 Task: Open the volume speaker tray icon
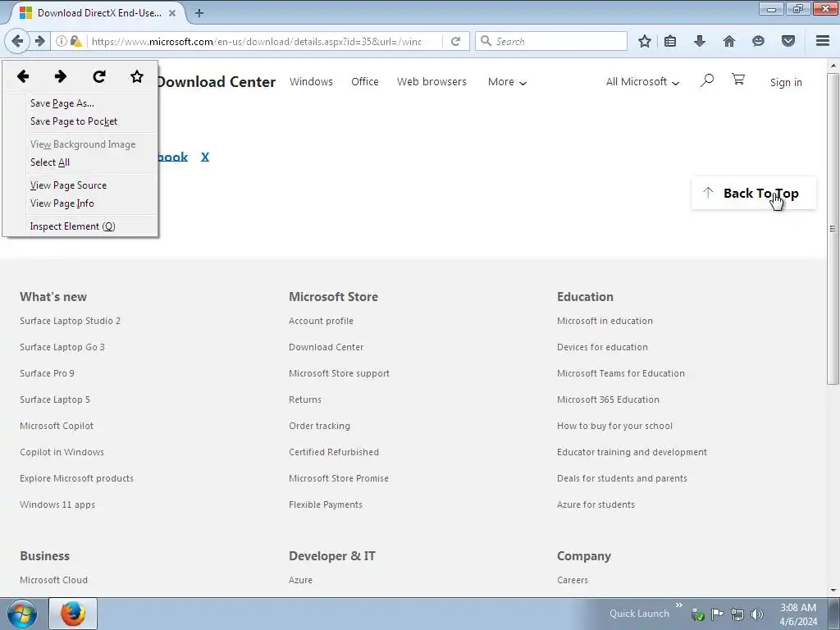coord(756,614)
